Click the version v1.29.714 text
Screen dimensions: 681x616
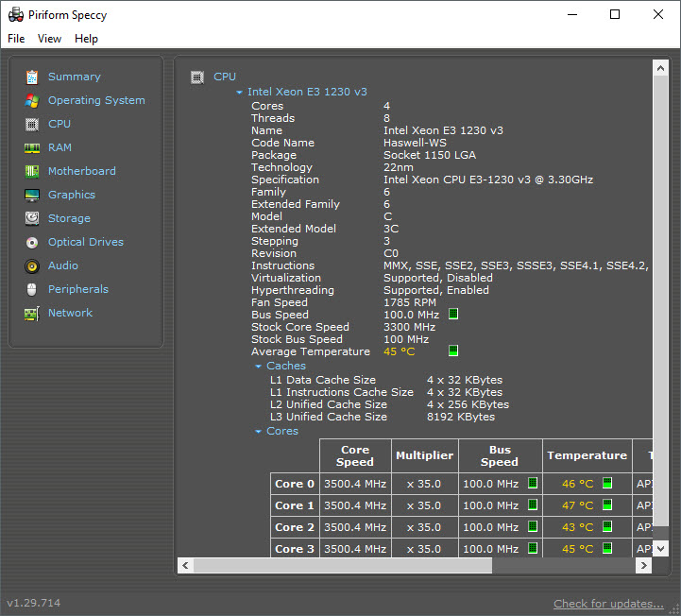(x=33, y=603)
